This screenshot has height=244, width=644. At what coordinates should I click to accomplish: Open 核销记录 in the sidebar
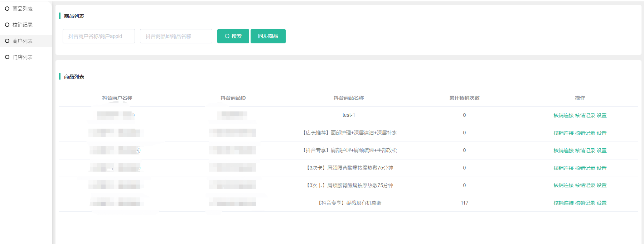pos(22,25)
